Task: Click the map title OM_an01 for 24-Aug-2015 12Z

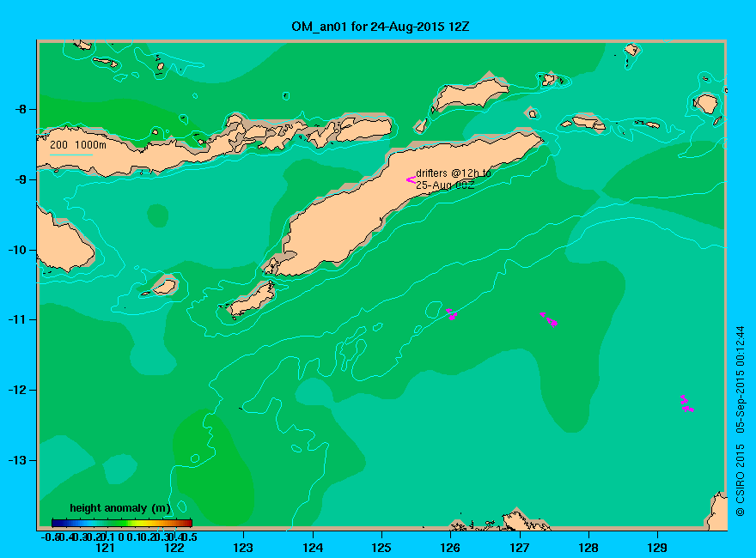Action: pos(380,27)
